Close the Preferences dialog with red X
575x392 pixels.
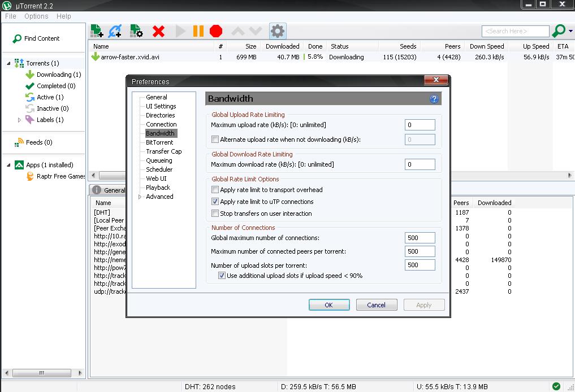[436, 80]
